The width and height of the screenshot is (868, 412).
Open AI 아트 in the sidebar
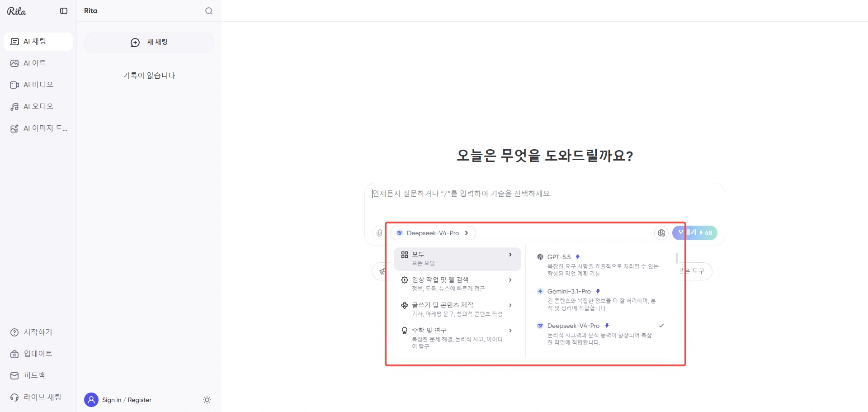tap(38, 63)
